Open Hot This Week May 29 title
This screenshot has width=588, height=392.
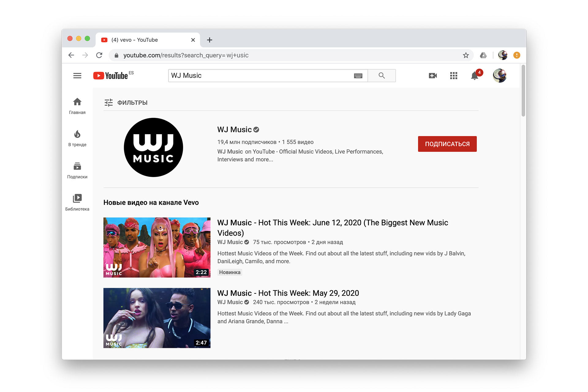[x=288, y=293]
